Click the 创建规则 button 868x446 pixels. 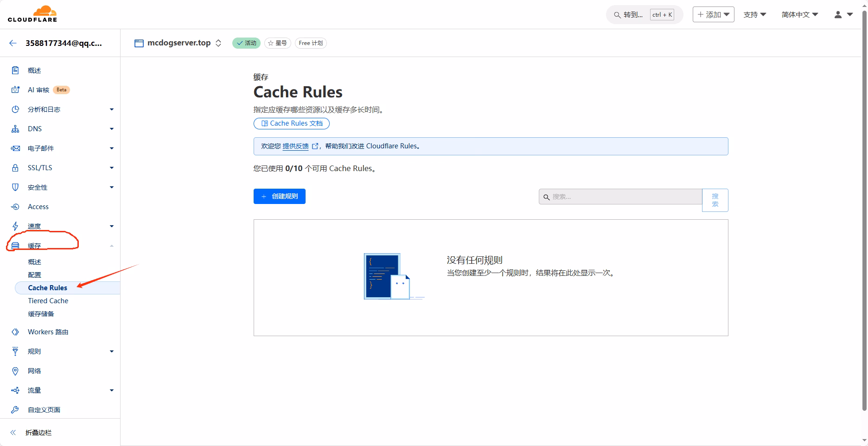pyautogui.click(x=279, y=197)
